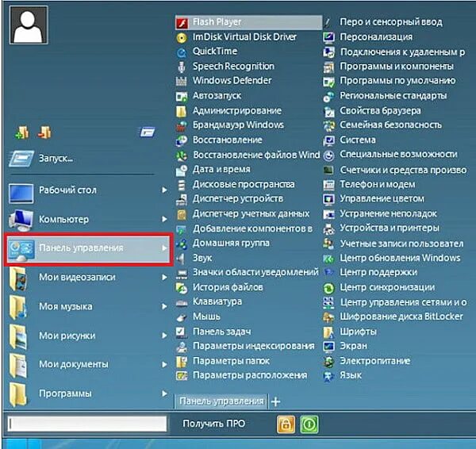Expand the Панель управления submenu arrow

coord(164,248)
